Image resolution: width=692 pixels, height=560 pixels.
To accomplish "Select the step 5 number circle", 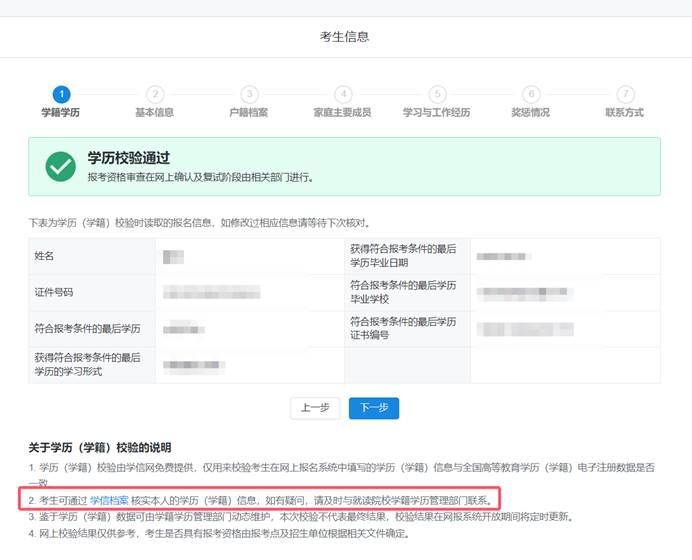I will (437, 94).
